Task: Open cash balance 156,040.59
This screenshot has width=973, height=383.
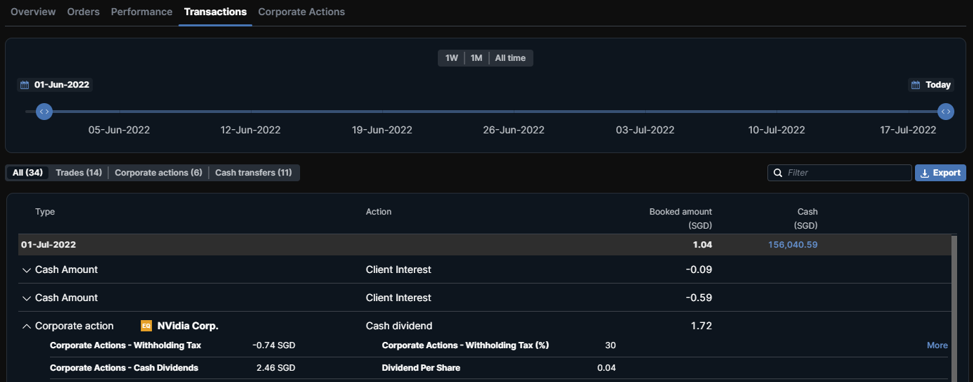Action: [x=792, y=245]
